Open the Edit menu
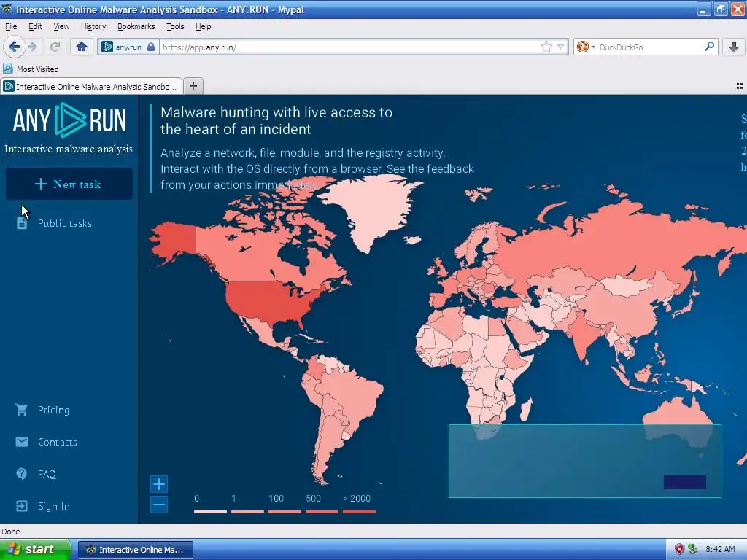The width and height of the screenshot is (747, 560). point(35,26)
